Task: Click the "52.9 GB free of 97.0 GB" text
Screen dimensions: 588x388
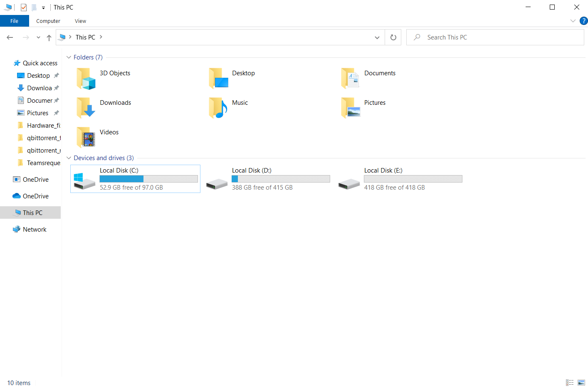Action: [x=131, y=188]
